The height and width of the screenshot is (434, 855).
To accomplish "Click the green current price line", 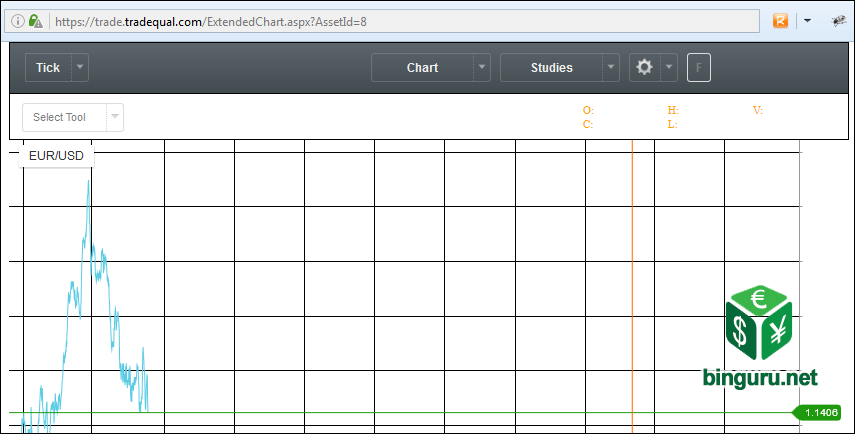I will pyautogui.click(x=401, y=413).
